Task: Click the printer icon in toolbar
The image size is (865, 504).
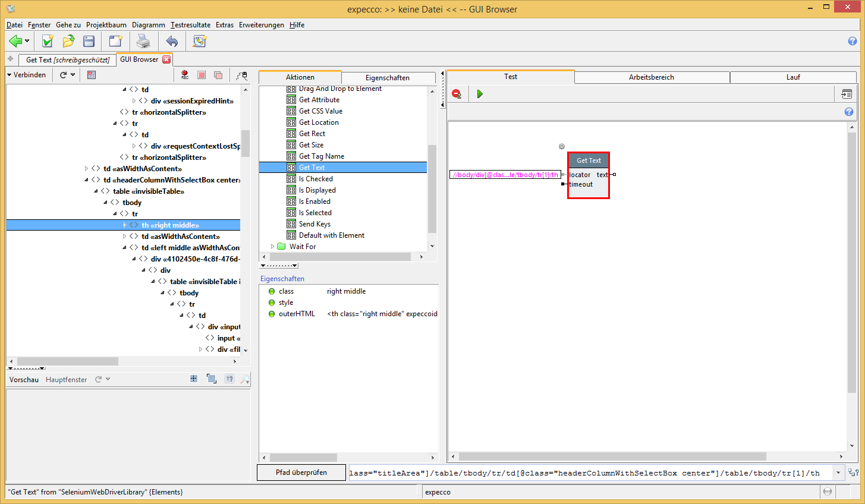Action: point(143,41)
